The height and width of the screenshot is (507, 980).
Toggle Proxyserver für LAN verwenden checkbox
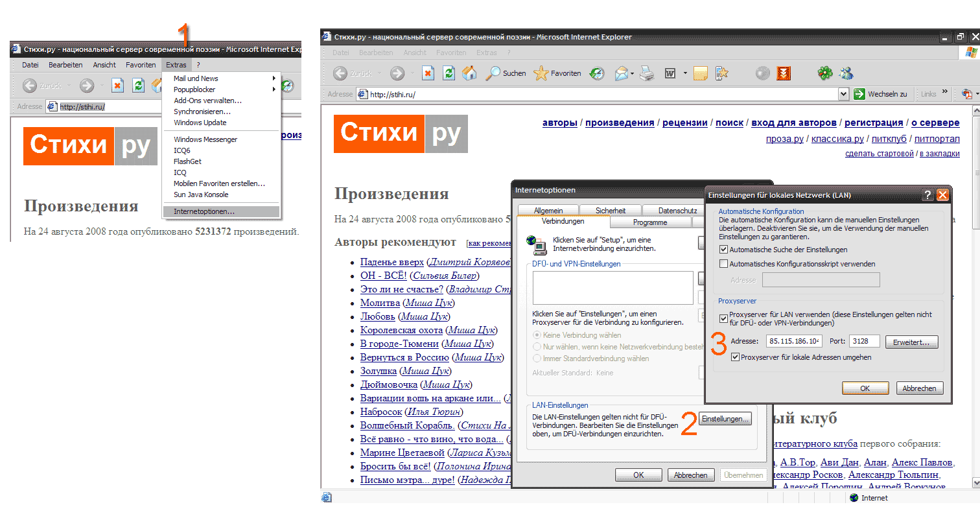(x=723, y=318)
